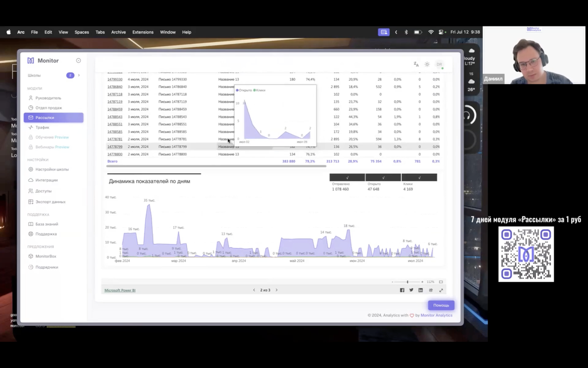Image resolution: width=588 pixels, height=368 pixels.
Task: Toggle the light/dark theme sun icon
Action: [x=427, y=64]
